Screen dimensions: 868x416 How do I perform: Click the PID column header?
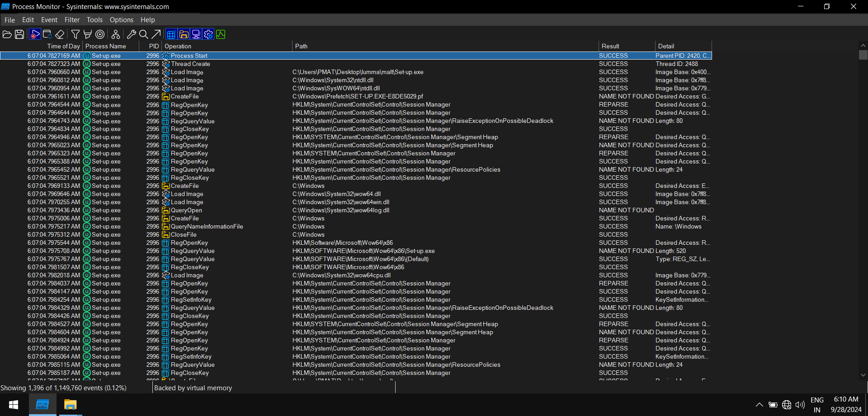coord(150,46)
